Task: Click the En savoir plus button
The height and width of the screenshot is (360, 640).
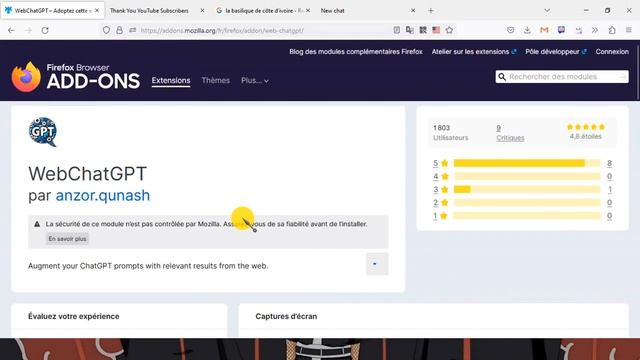Action: point(67,239)
